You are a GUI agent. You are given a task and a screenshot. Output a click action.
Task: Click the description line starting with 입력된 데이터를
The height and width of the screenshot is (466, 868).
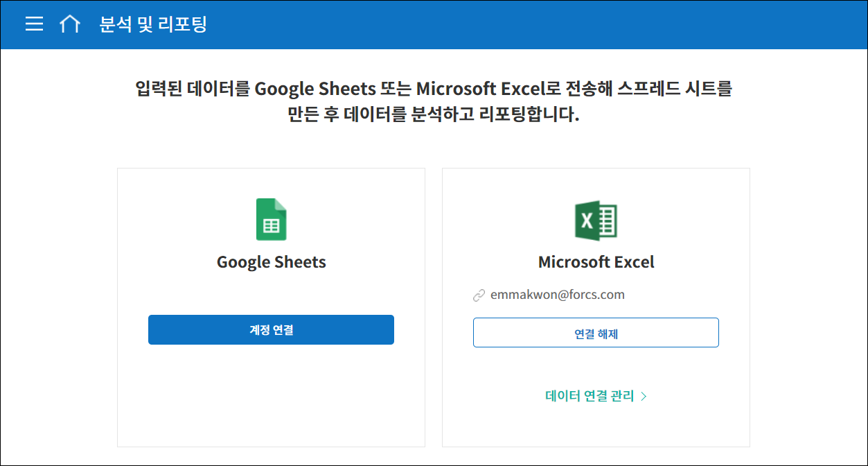point(434,89)
